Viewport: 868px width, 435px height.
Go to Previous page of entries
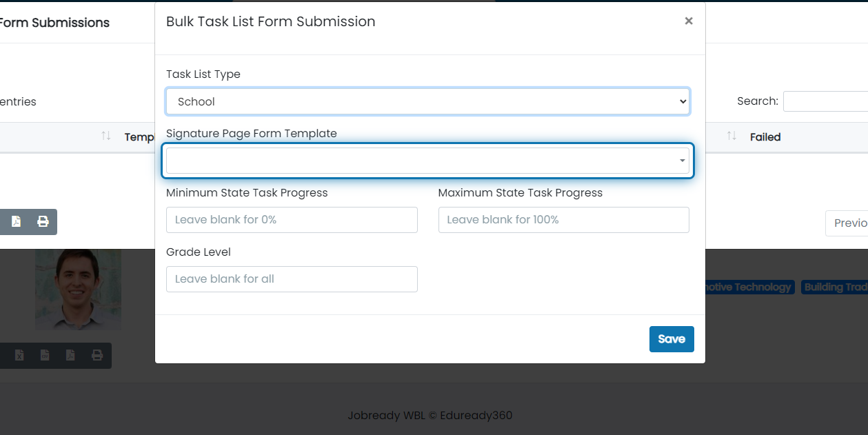[x=848, y=223]
